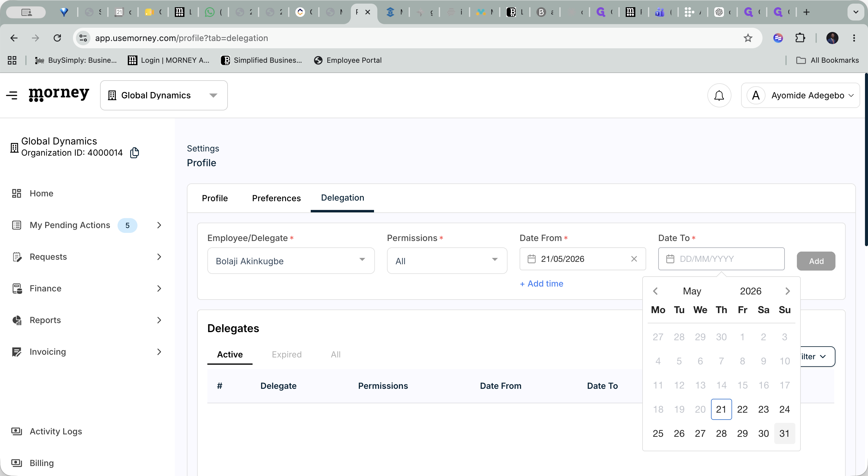
Task: Open the Chrome apps grid icon
Action: [12, 60]
